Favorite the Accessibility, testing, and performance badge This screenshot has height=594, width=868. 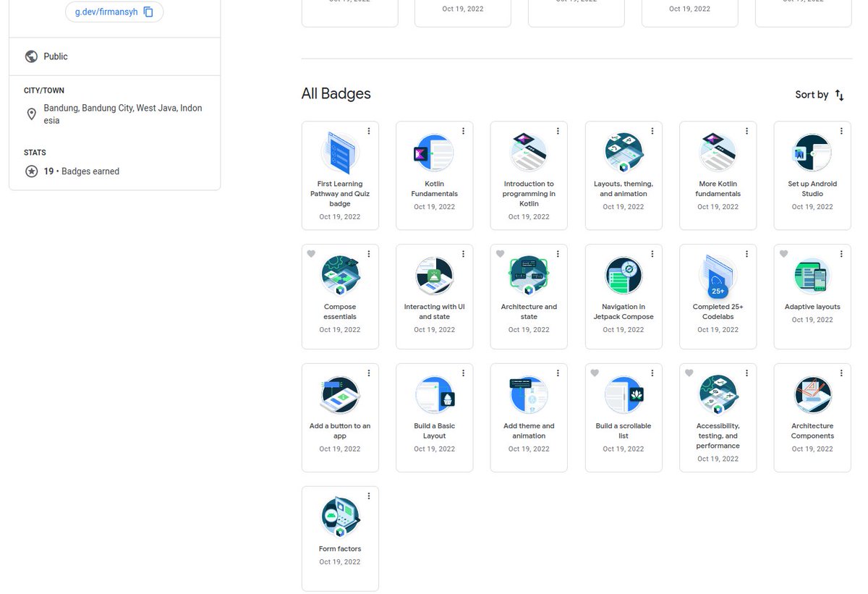[689, 373]
